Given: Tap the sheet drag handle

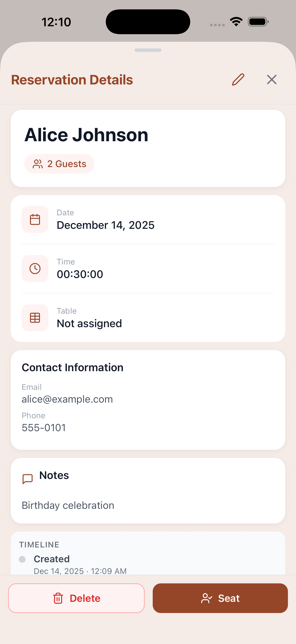Looking at the screenshot, I should pyautogui.click(x=148, y=50).
